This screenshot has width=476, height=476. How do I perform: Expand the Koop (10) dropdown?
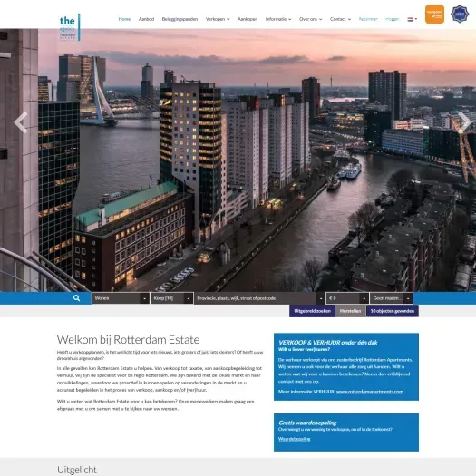tap(172, 298)
